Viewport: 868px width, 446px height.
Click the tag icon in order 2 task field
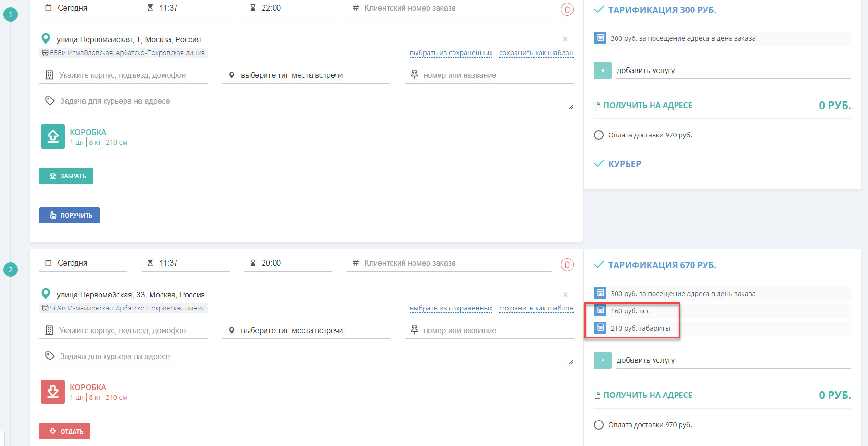pos(50,356)
